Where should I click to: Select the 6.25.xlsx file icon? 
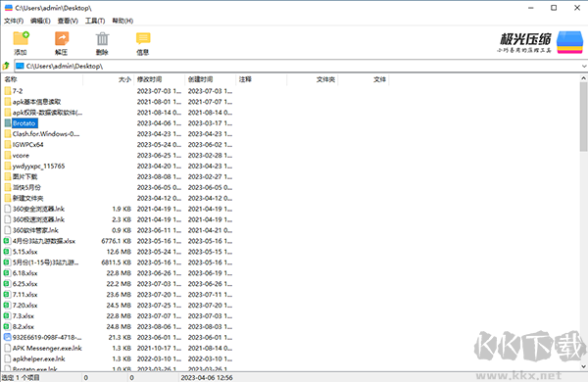[x=7, y=284]
